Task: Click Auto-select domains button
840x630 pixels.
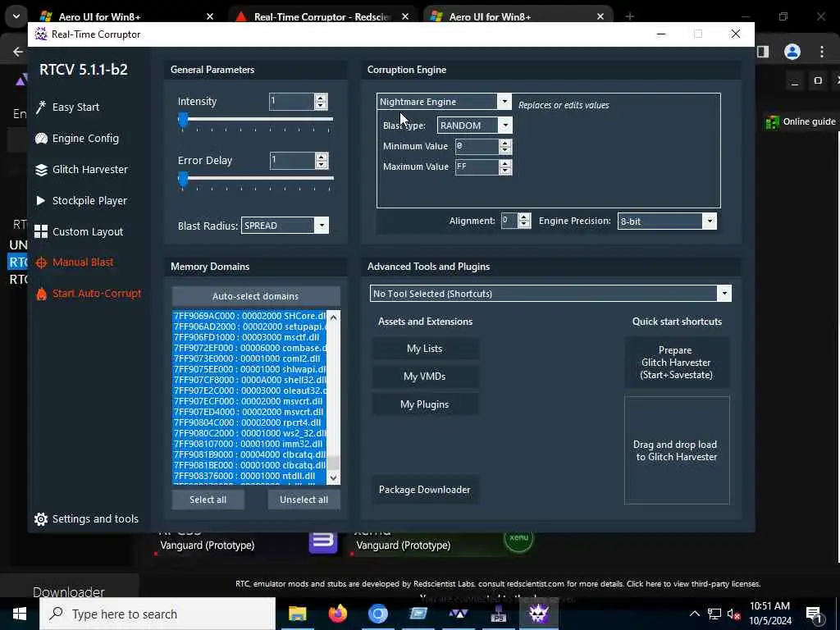Action: (256, 296)
